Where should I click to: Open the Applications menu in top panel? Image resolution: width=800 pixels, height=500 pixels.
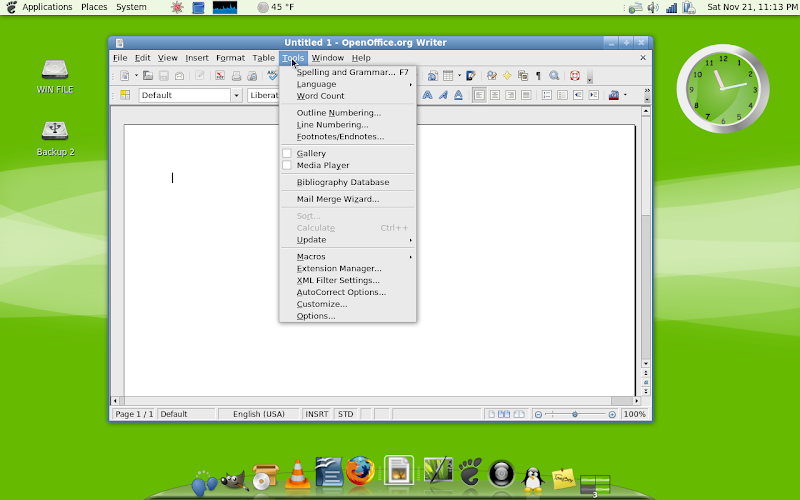(x=46, y=7)
